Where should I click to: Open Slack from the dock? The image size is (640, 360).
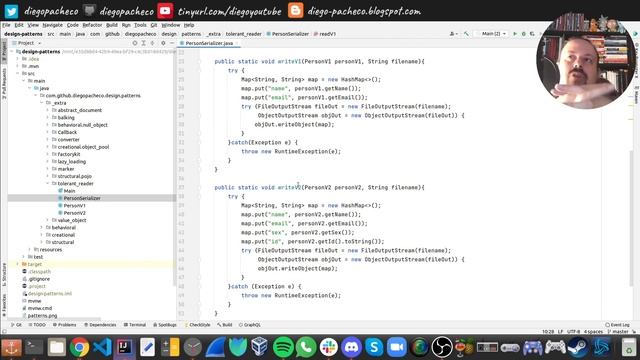click(x=329, y=347)
